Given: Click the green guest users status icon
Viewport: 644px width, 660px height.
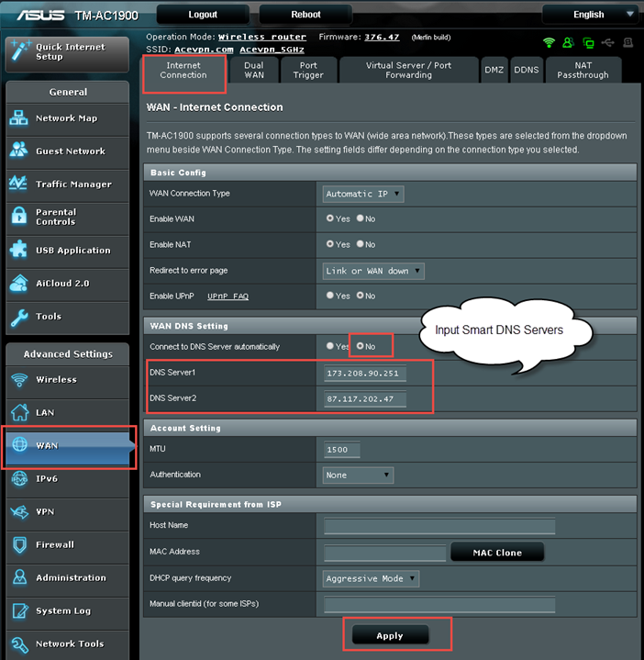Looking at the screenshot, I should [568, 42].
